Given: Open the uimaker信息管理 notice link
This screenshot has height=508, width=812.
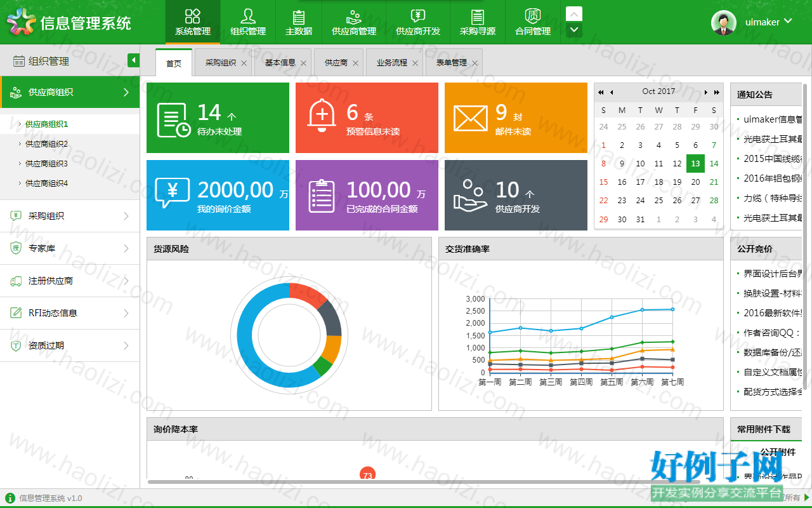Looking at the screenshot, I should [x=773, y=119].
